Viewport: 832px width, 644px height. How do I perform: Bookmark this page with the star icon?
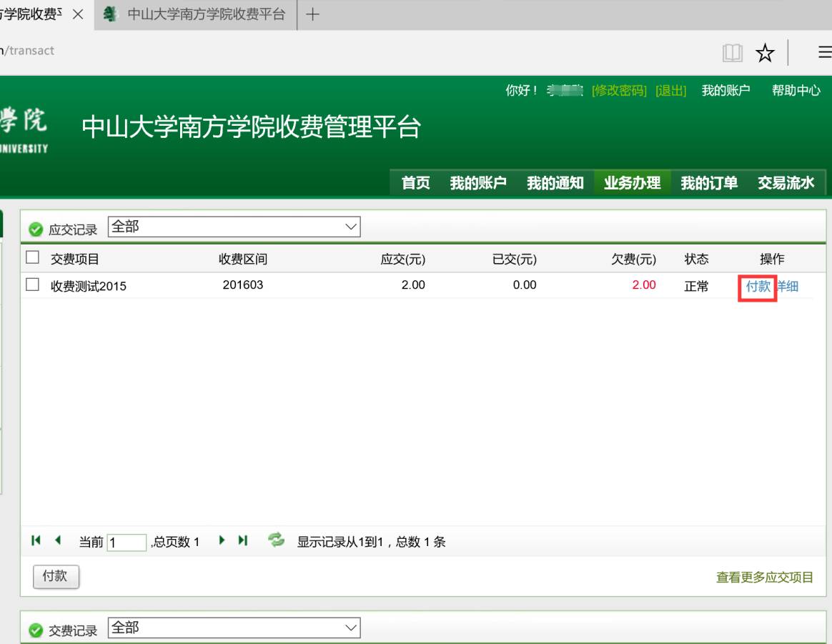tap(765, 52)
